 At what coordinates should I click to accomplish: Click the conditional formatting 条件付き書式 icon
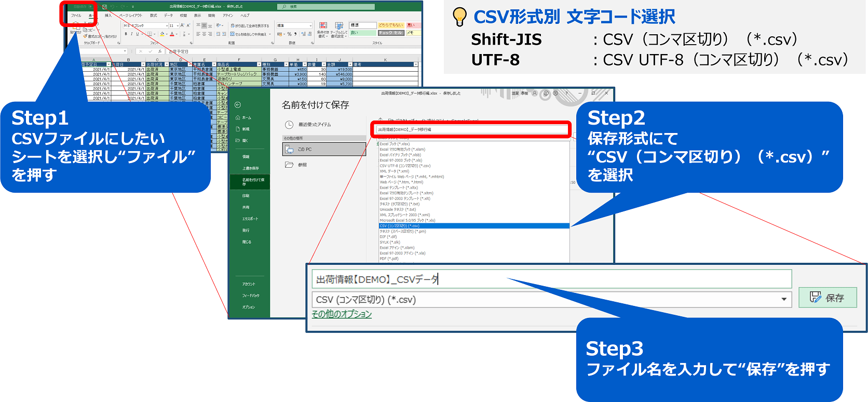tap(323, 29)
